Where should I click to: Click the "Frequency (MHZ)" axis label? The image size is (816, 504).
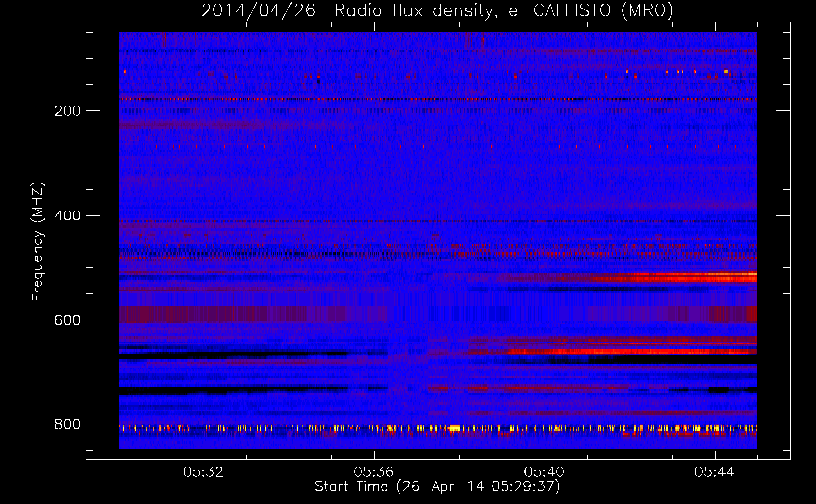(38, 242)
